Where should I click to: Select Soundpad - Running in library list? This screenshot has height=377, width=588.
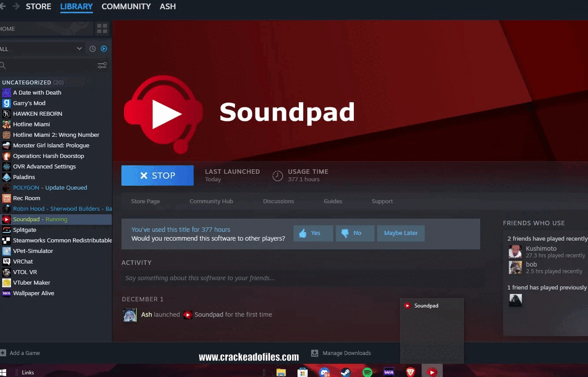56,220
